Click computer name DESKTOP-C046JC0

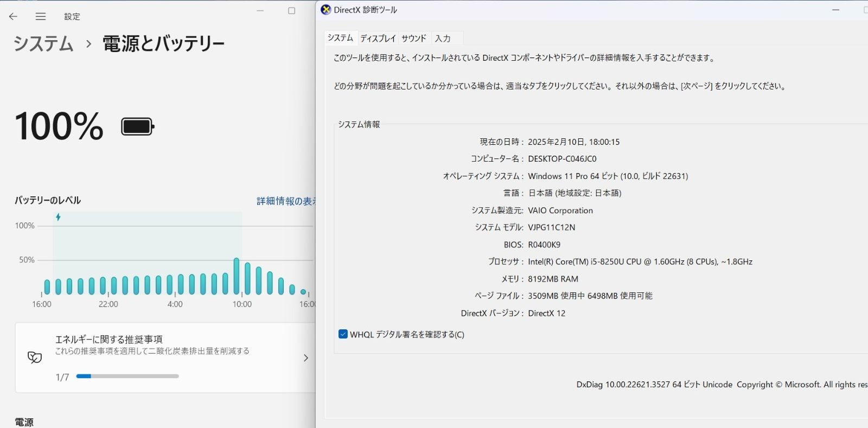click(562, 159)
